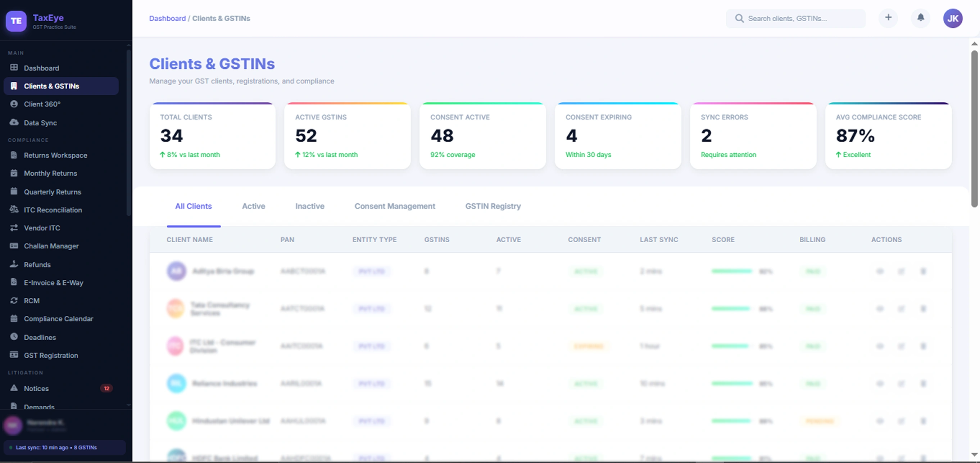
Task: Click the Notices warning triangle icon
Action: coord(14,388)
